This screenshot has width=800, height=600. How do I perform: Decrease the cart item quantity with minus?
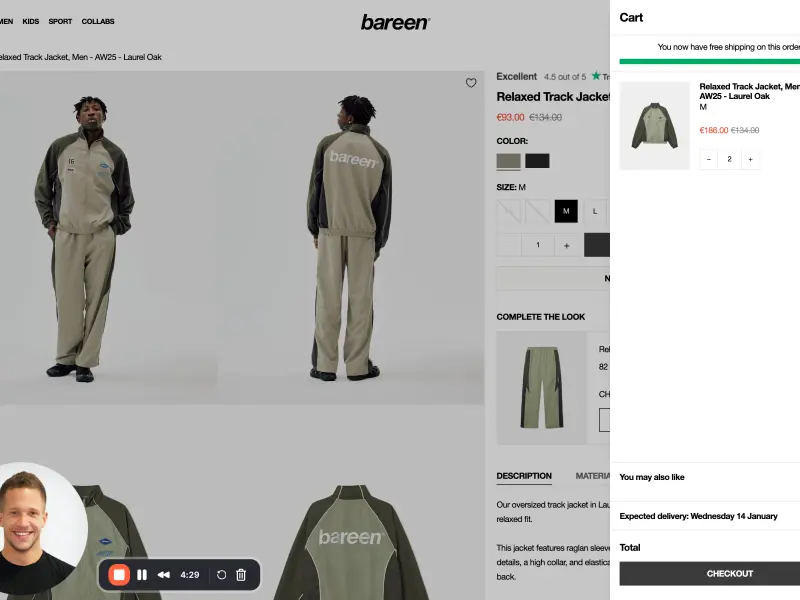click(709, 159)
